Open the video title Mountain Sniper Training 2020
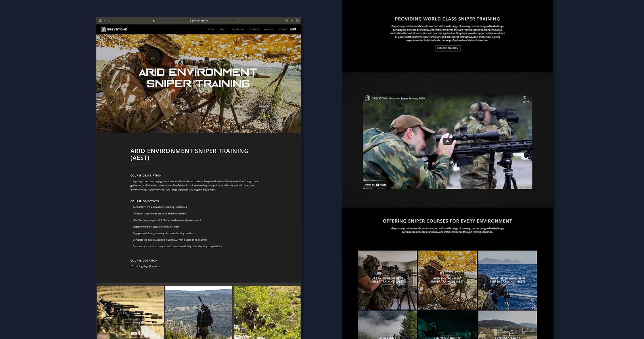 398,98
